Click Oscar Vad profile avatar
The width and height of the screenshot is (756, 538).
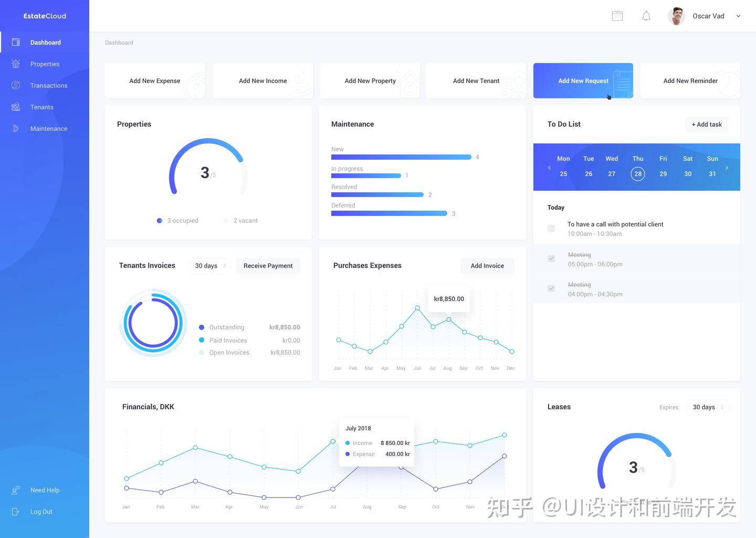click(677, 16)
